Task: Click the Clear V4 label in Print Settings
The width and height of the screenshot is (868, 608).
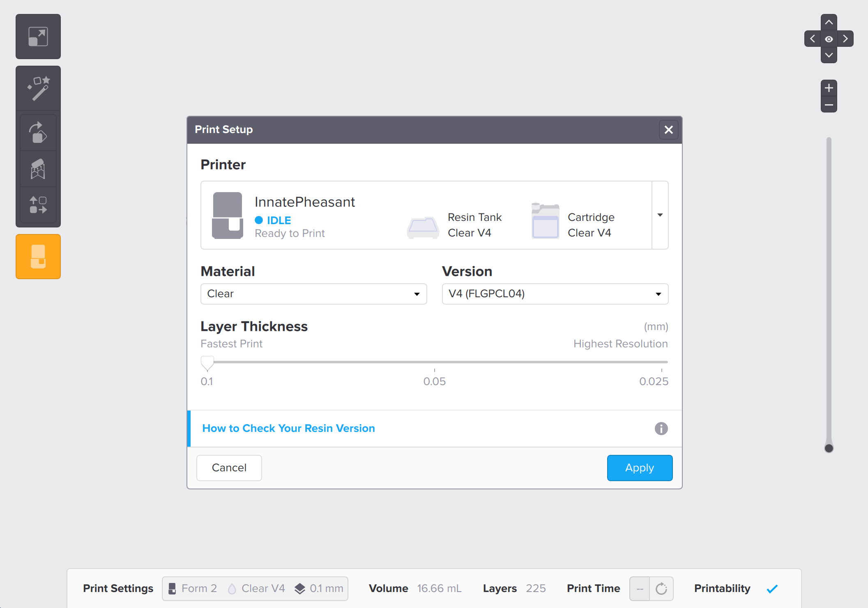Action: 263,589
